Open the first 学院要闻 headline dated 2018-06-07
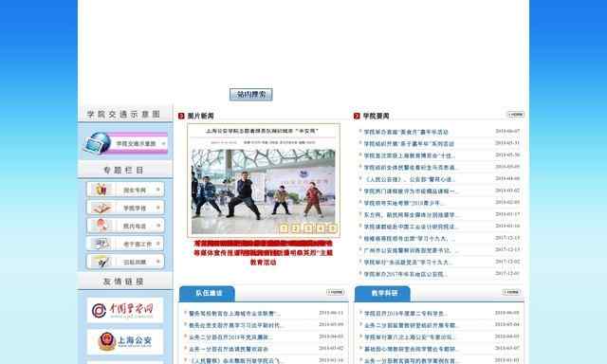 point(406,132)
